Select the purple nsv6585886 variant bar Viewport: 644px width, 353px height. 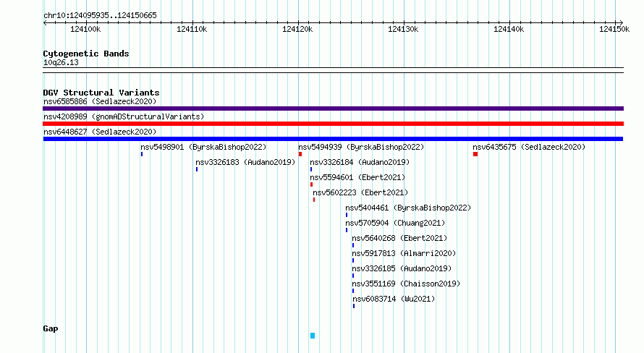point(333,109)
